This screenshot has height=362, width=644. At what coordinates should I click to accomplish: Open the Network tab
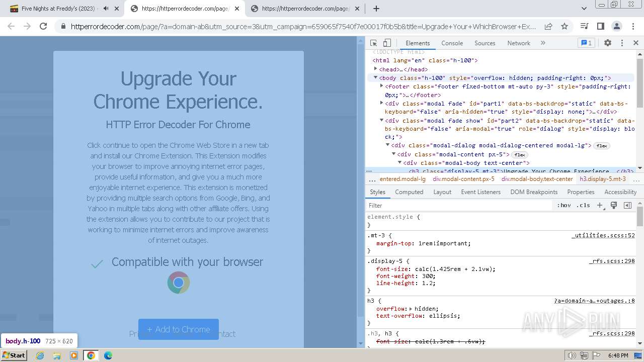click(x=519, y=43)
